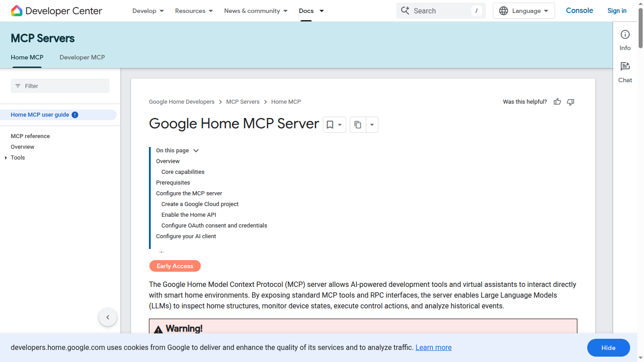Jump to Configure OAuth consent and credentials
Viewport: 644px width, 362px height.
tap(214, 226)
